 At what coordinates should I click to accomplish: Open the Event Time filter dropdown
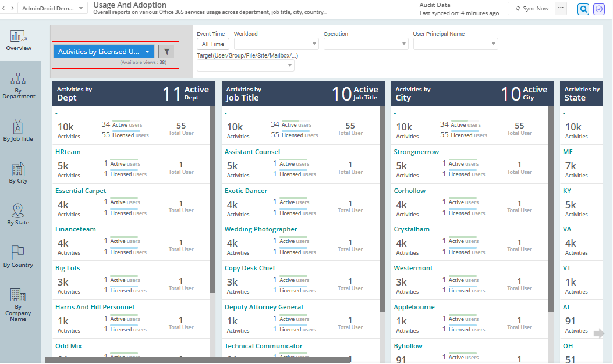[212, 44]
